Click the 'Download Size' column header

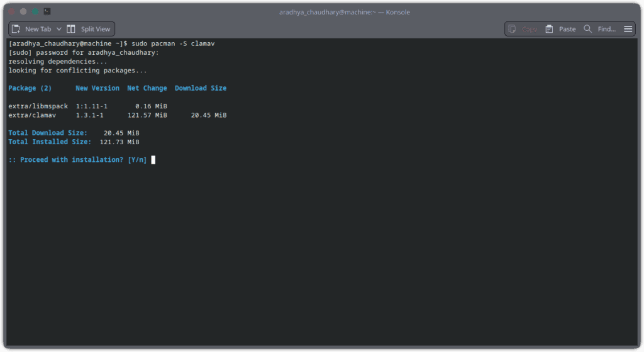click(x=201, y=88)
